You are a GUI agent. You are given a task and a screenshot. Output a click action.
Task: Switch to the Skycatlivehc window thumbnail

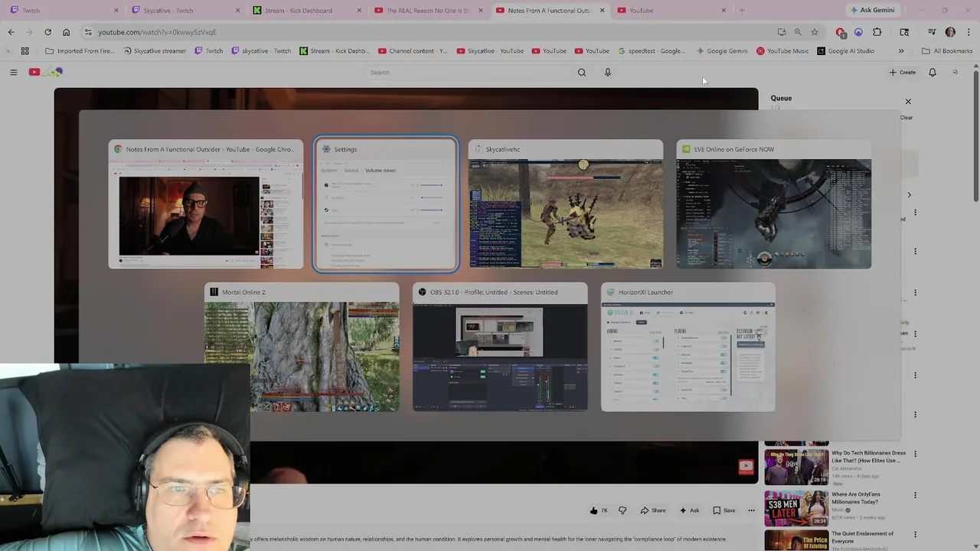tap(566, 204)
